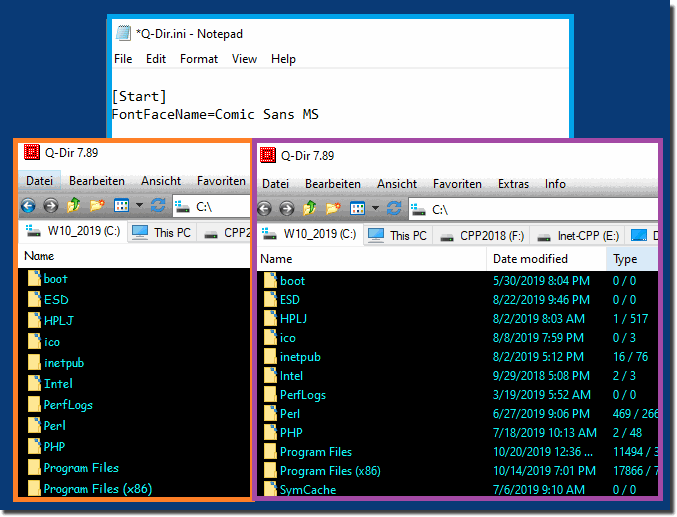This screenshot has height=517, width=677.
Task: Sort by Name column in left window
Action: [135, 256]
